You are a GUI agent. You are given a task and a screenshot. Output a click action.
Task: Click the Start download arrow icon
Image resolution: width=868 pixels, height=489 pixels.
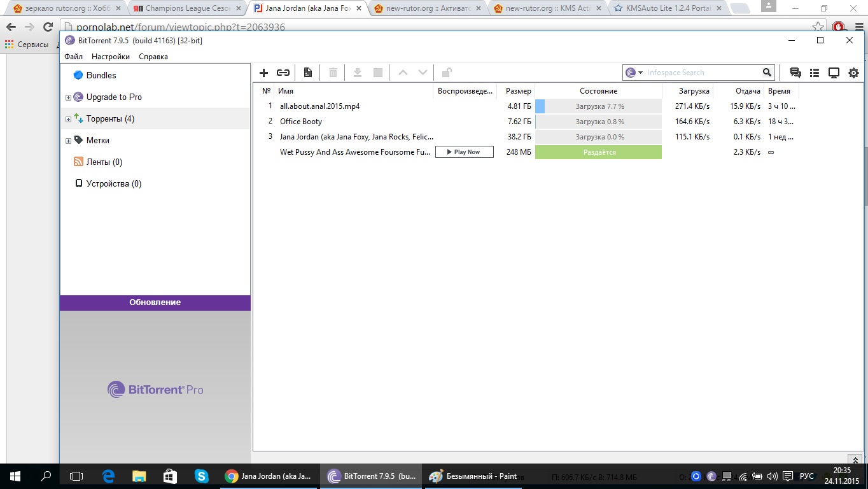[x=358, y=73]
